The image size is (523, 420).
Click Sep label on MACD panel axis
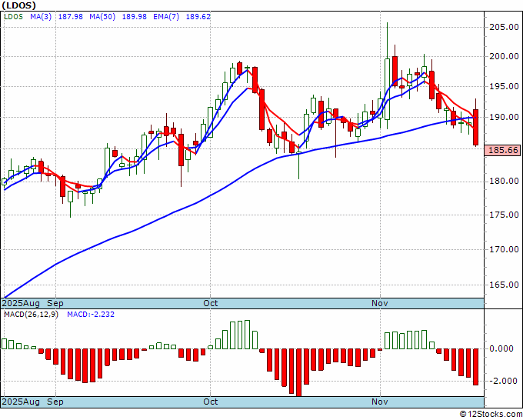[x=55, y=402]
